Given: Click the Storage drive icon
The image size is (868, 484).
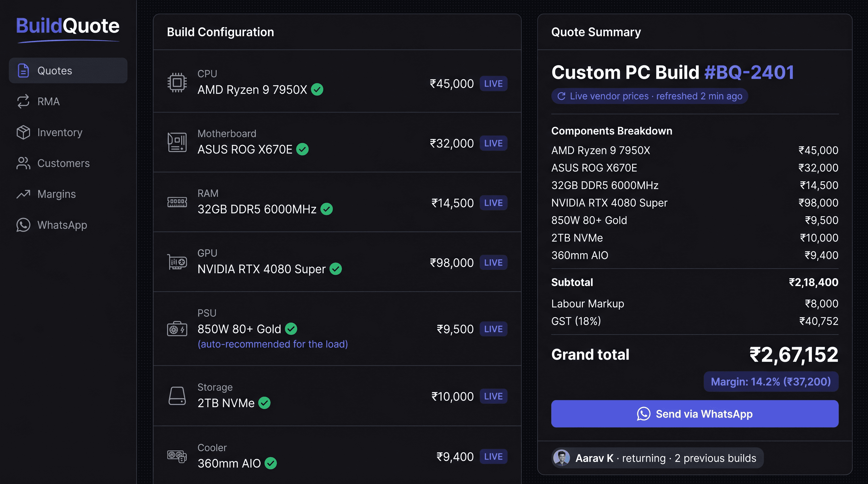Looking at the screenshot, I should point(177,396).
